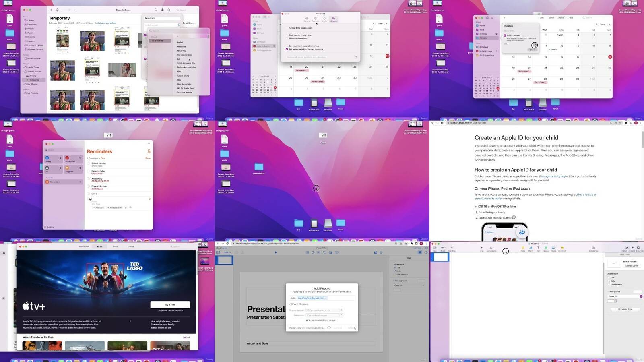The image size is (644, 362).
Task: Toggle the Slide Number checkbox in Keynote app
Action: click(609, 285)
